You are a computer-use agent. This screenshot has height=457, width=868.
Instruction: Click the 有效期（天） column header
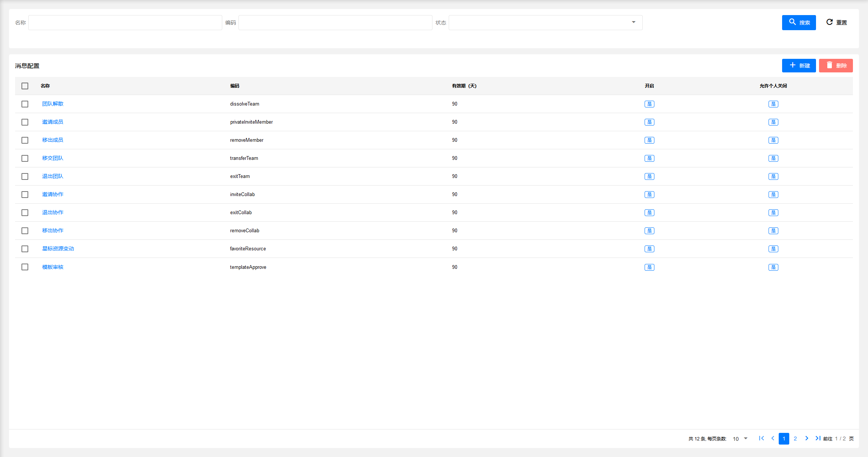pyautogui.click(x=464, y=86)
